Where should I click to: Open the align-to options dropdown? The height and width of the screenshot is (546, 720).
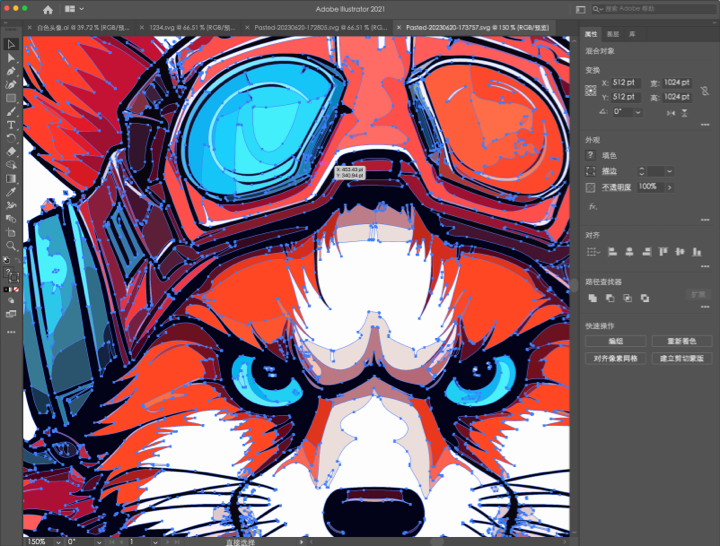pos(593,252)
